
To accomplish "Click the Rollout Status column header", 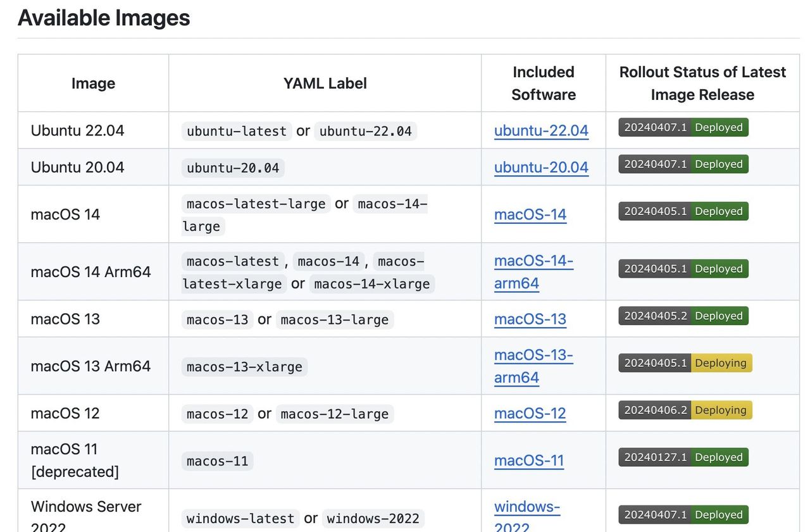I will [702, 84].
